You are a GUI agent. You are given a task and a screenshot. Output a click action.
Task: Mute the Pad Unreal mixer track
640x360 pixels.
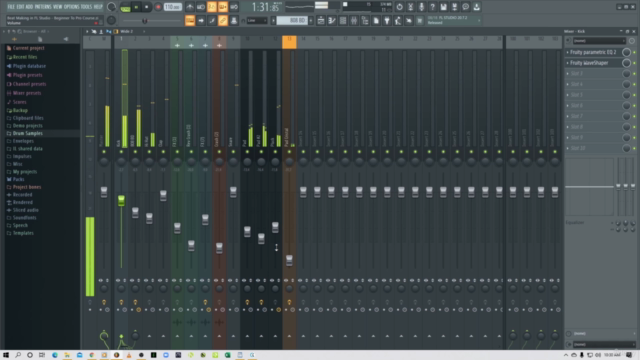pyautogui.click(x=289, y=152)
